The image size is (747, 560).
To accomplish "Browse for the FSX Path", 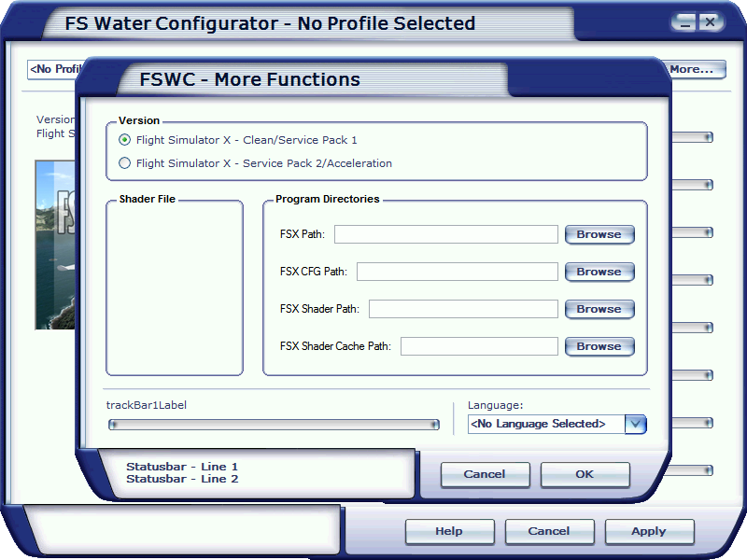I will tap(599, 234).
